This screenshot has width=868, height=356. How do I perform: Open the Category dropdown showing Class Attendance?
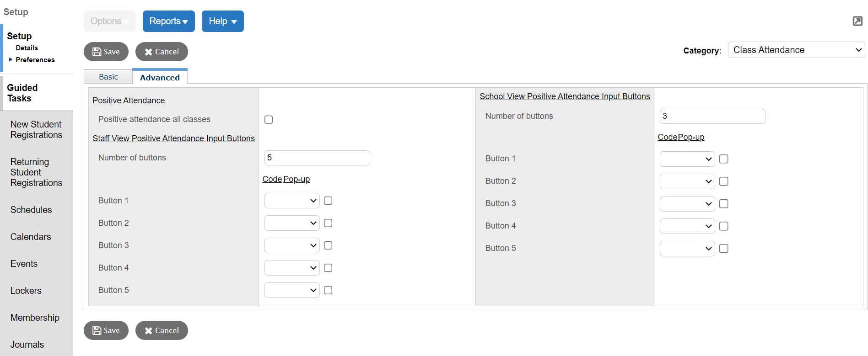(796, 50)
